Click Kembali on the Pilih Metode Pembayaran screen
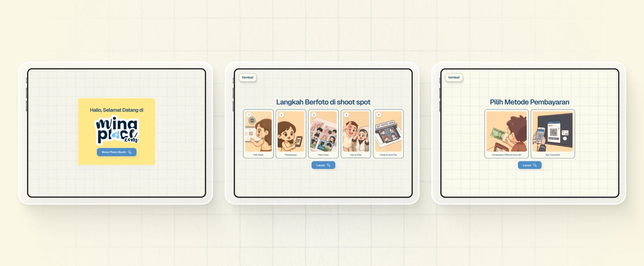644x266 pixels. click(x=454, y=77)
